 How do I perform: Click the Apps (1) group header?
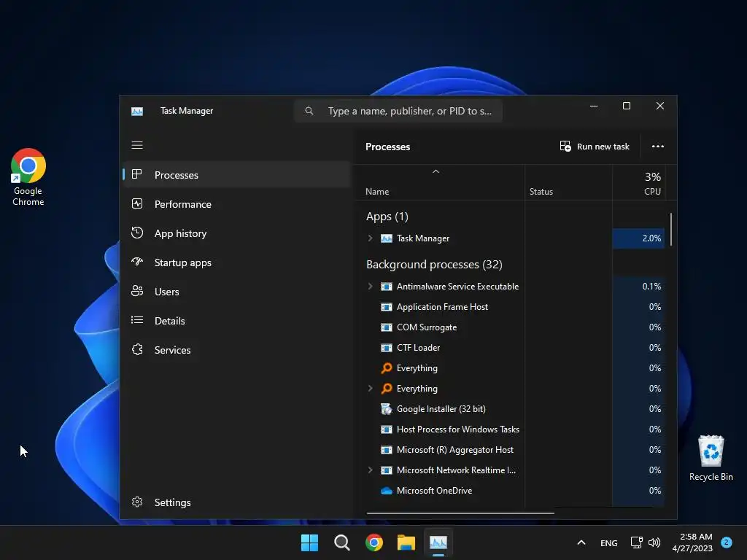(x=387, y=217)
